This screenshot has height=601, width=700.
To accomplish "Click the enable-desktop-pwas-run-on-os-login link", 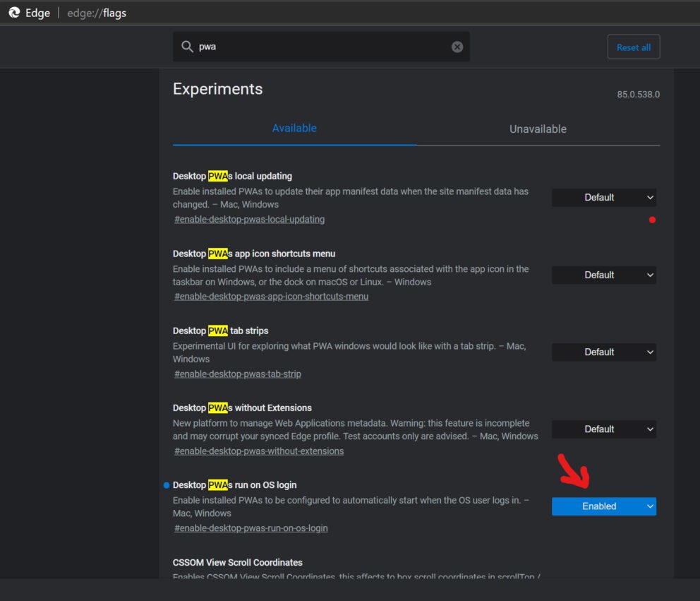I will [251, 528].
